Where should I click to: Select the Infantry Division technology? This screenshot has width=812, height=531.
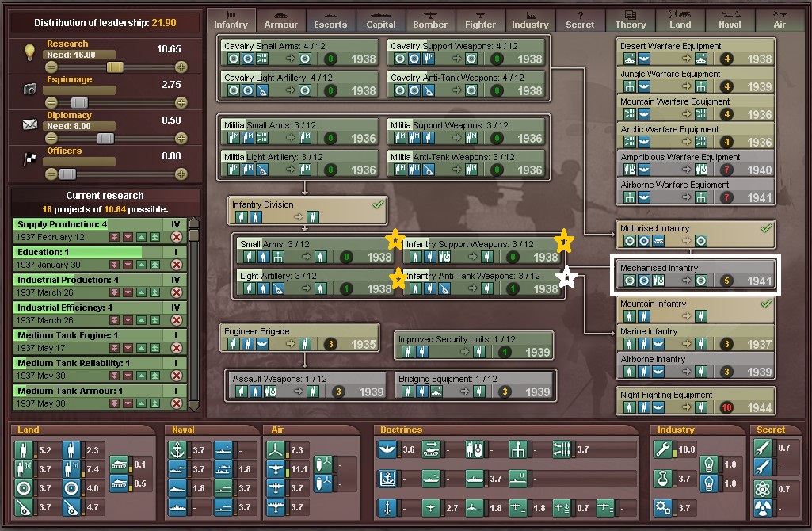pos(307,211)
